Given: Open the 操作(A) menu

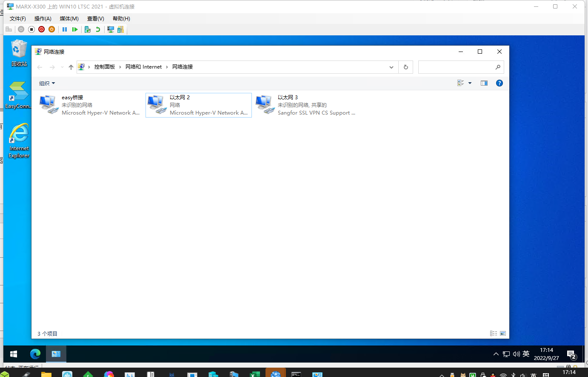Looking at the screenshot, I should [x=43, y=19].
